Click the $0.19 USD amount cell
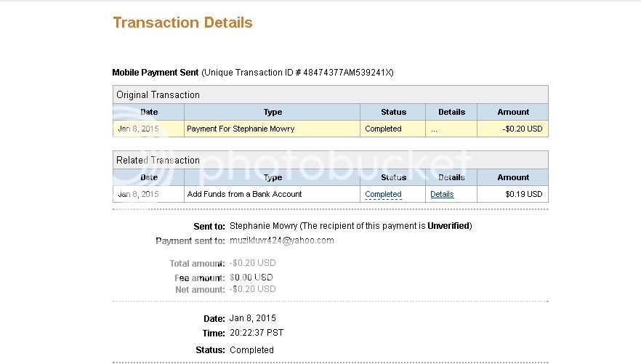641x364 pixels. pyautogui.click(x=524, y=195)
